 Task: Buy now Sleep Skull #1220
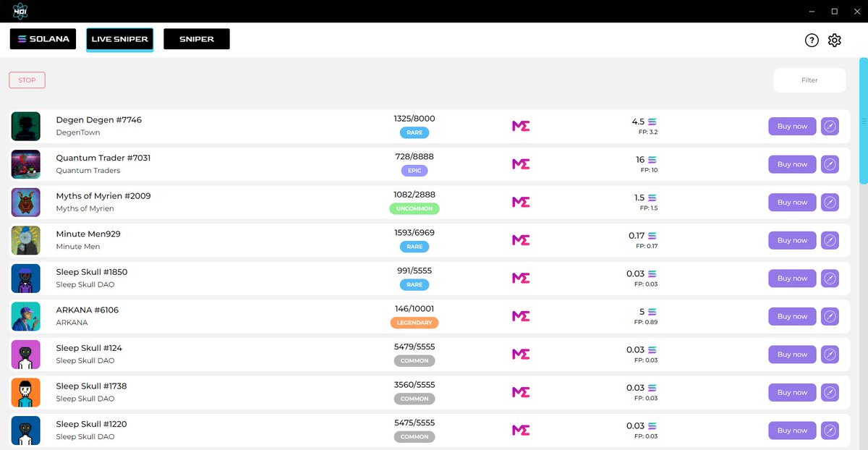pyautogui.click(x=792, y=430)
